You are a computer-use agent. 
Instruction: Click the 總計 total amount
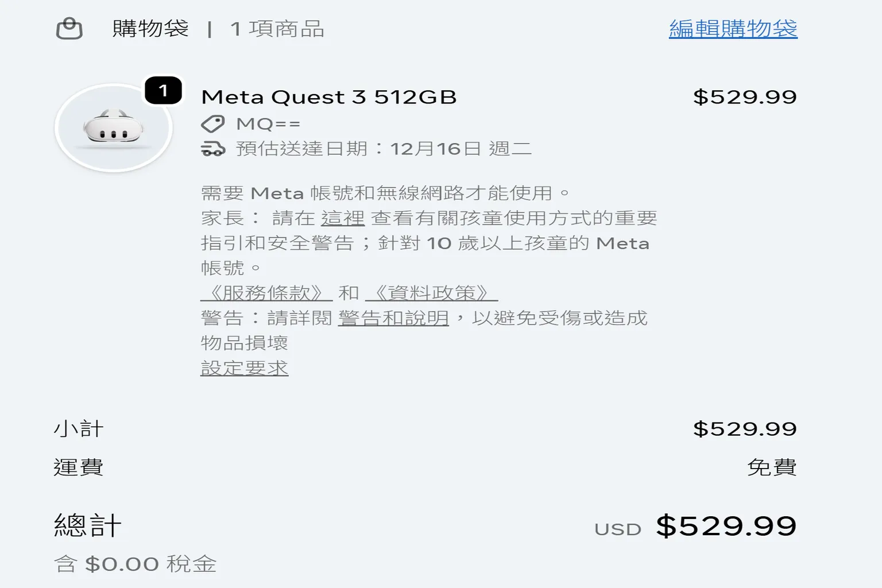[726, 525]
